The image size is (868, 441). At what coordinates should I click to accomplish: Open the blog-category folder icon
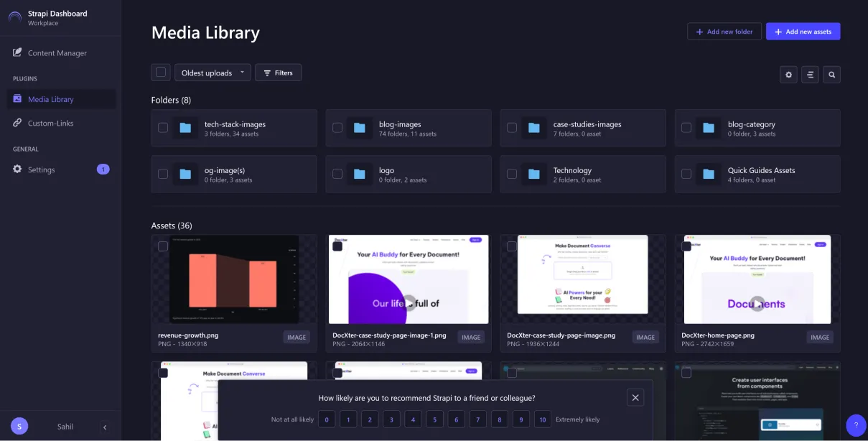pos(709,128)
